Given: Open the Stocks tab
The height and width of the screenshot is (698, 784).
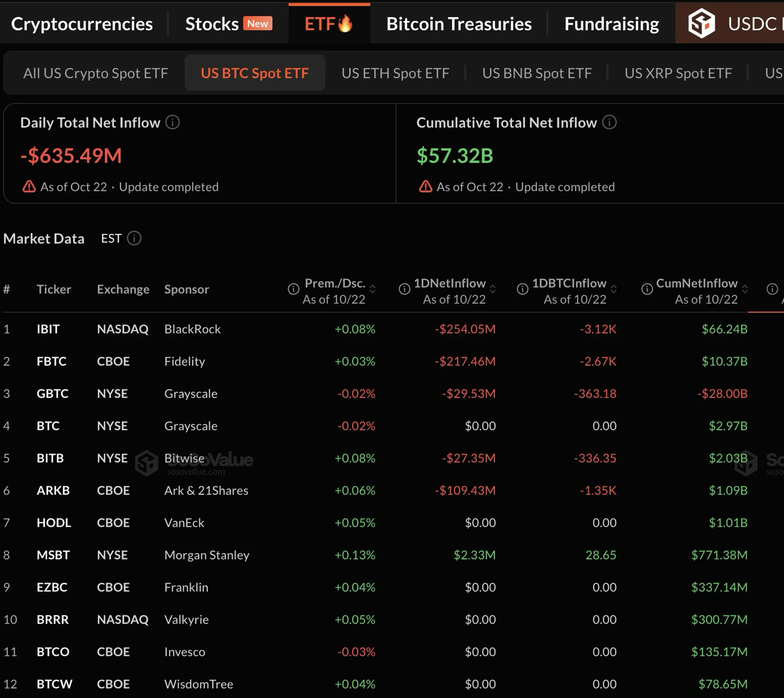Looking at the screenshot, I should pyautogui.click(x=212, y=24).
